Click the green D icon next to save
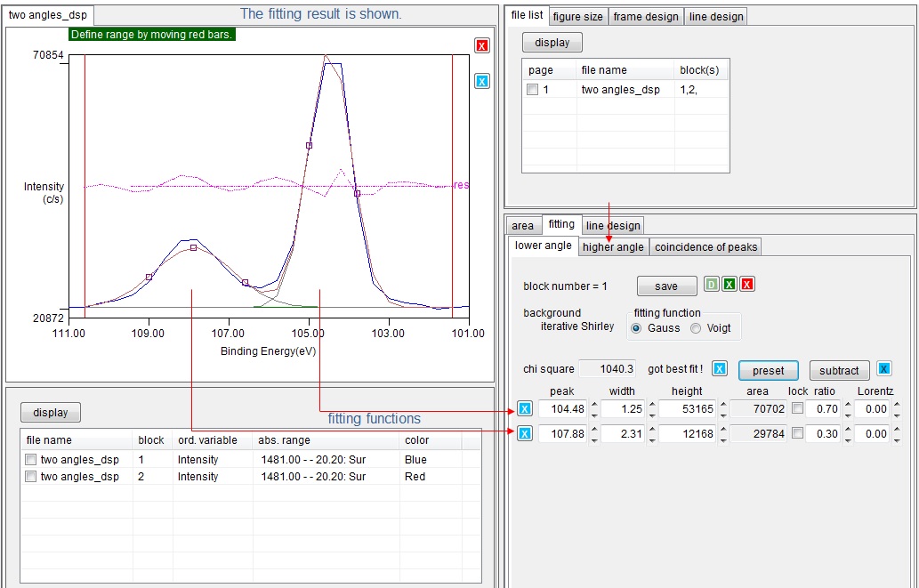Image resolution: width=919 pixels, height=588 pixels. (x=712, y=285)
